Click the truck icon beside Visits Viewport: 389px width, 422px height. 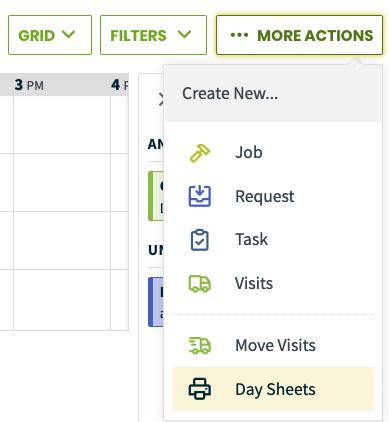point(200,284)
